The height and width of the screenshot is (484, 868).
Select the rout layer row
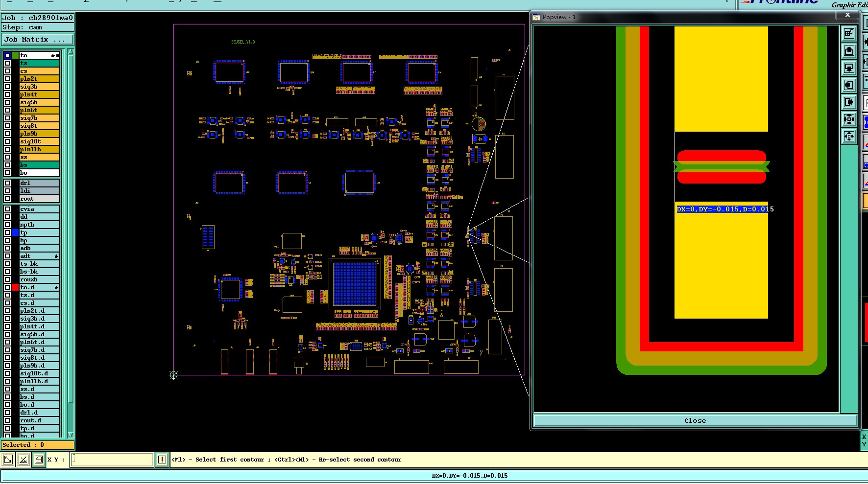(39, 199)
